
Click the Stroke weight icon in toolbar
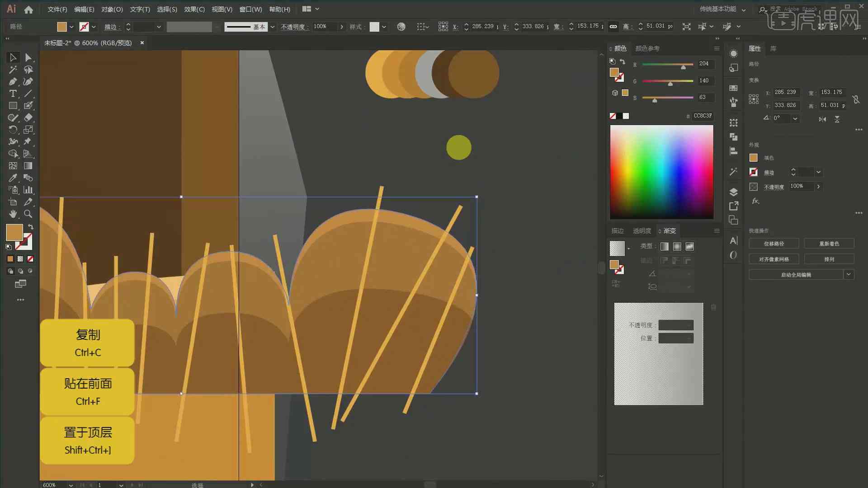127,26
